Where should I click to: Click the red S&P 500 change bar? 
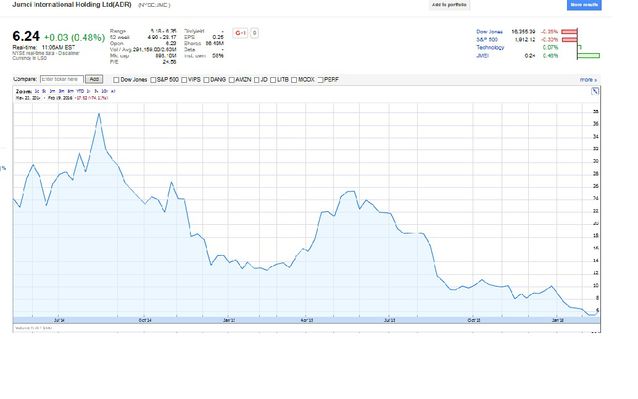coord(569,39)
